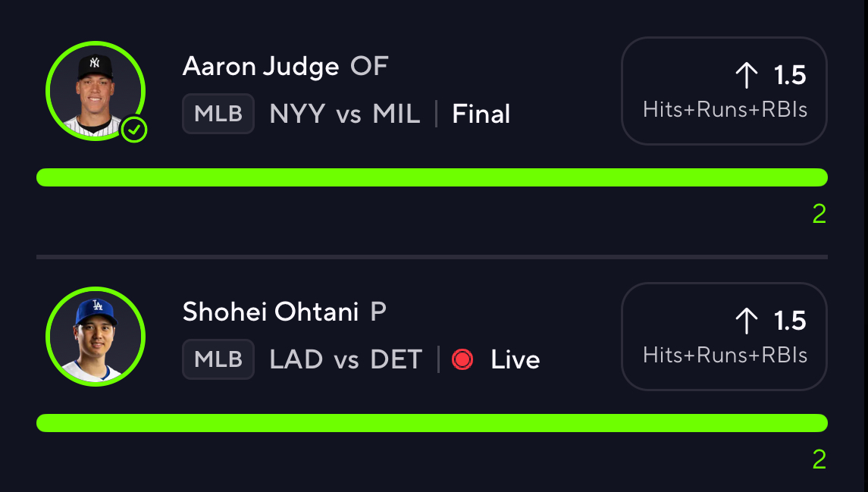Click the OF position label beside Judge
Image resolution: width=868 pixels, height=492 pixels.
(x=369, y=67)
